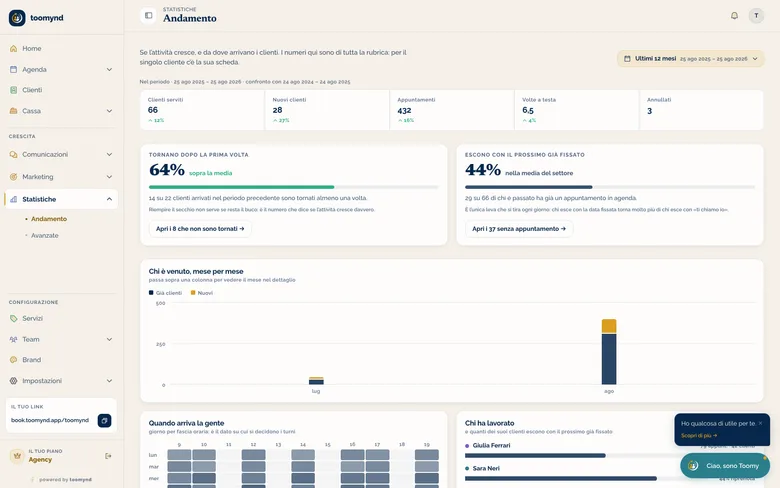
Task: Click the Impostazioni gear icon
Action: pos(13,381)
